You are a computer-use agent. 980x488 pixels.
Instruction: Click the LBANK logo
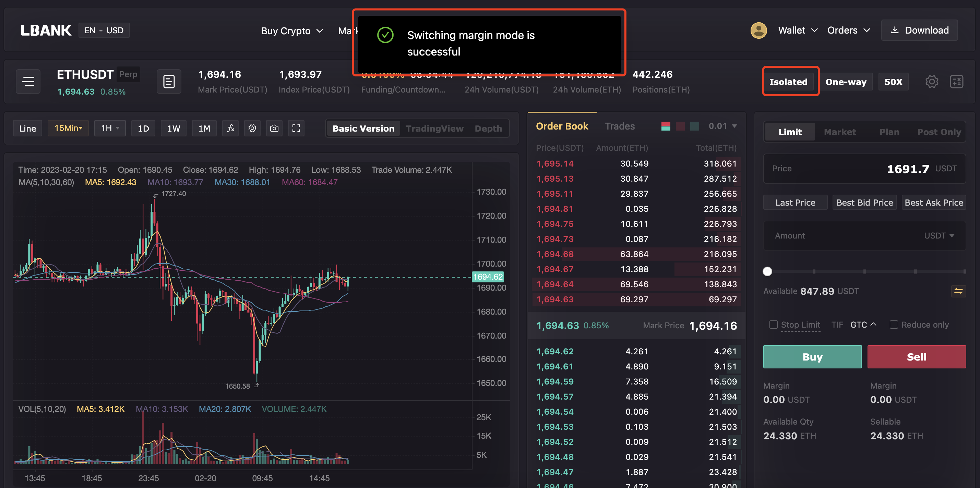click(x=46, y=30)
